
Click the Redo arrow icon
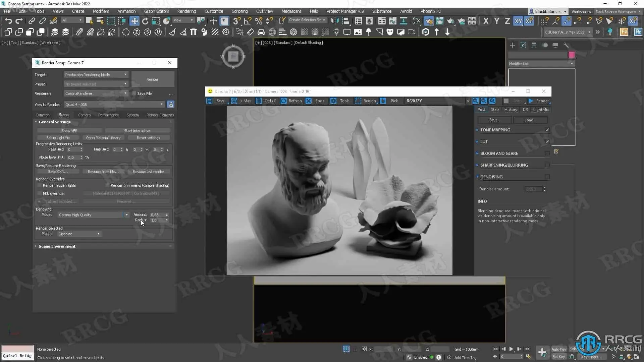(19, 21)
